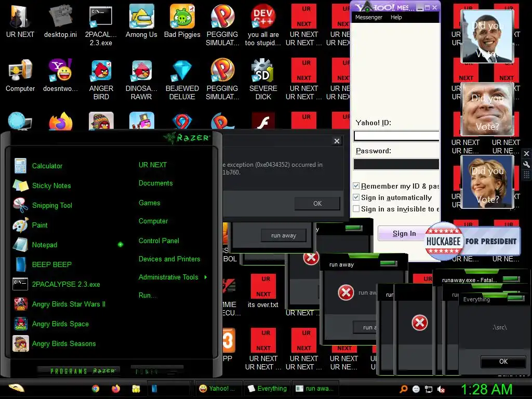
Task: Open the Computer desktop icon
Action: tap(20, 75)
